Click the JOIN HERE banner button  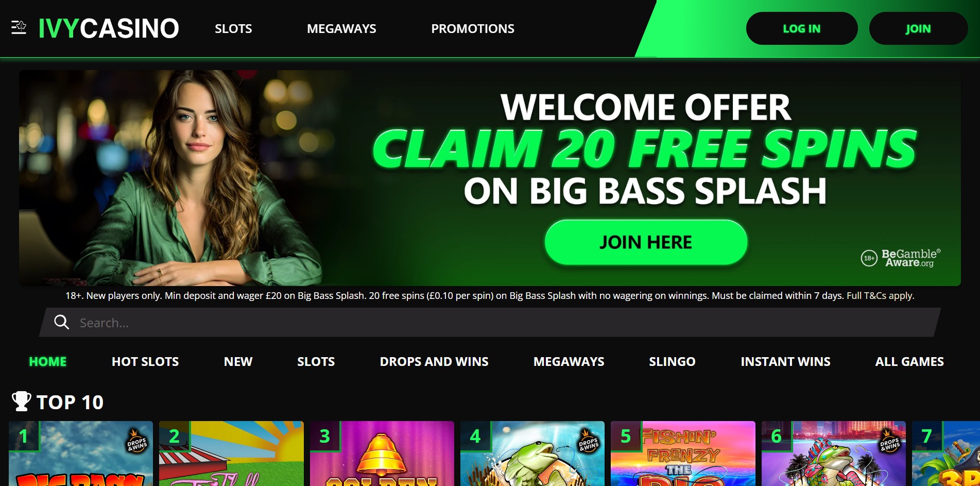pyautogui.click(x=646, y=242)
